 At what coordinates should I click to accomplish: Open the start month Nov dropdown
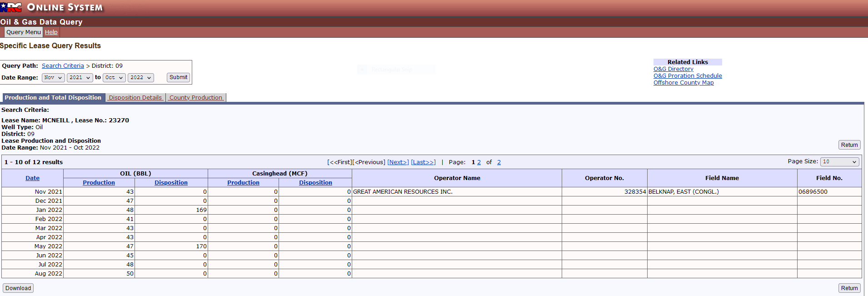tap(53, 78)
